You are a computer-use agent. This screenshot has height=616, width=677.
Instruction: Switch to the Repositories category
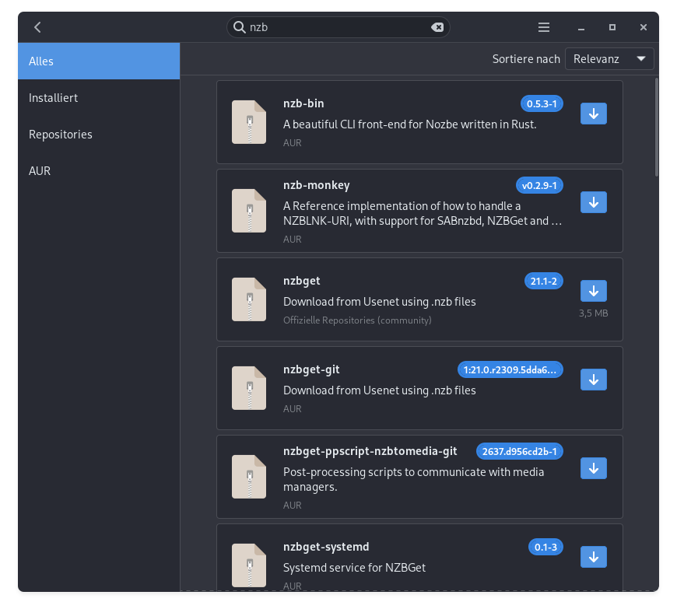pos(99,135)
